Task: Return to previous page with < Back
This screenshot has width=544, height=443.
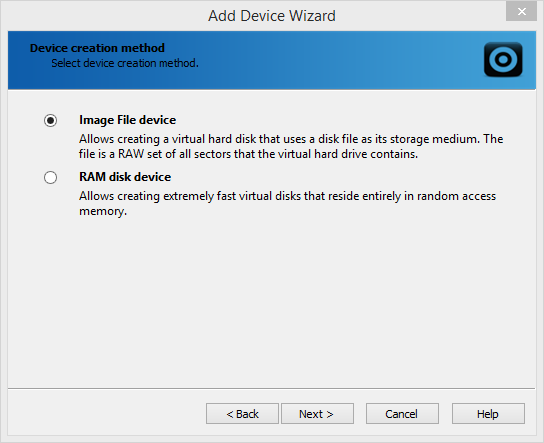Action: click(x=242, y=414)
